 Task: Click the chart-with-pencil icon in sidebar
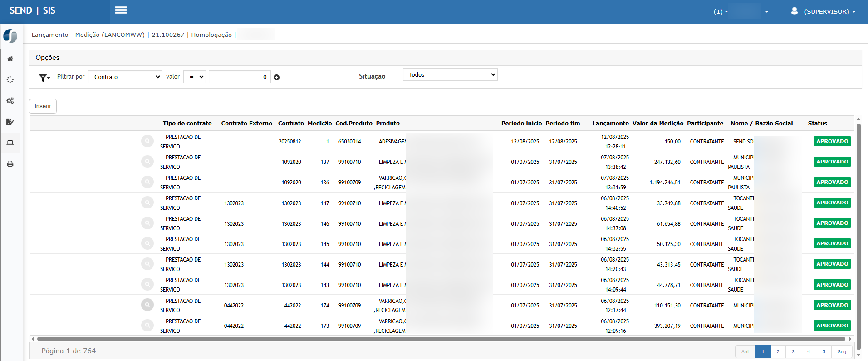tap(10, 122)
